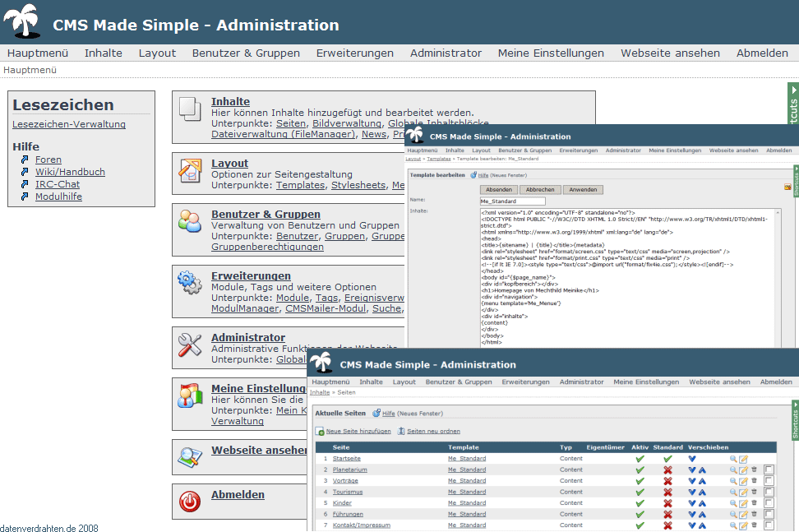
Task: Click the Inhalte pages icon in main menu
Action: (190, 109)
